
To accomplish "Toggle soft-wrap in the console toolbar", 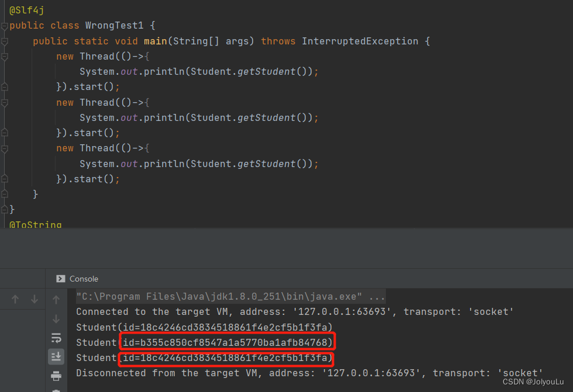I will (56, 338).
